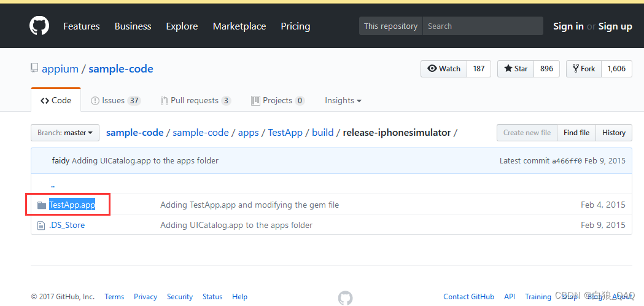Viewport: 644px width, 306px height.
Task: Click the Sign up link
Action: [615, 26]
